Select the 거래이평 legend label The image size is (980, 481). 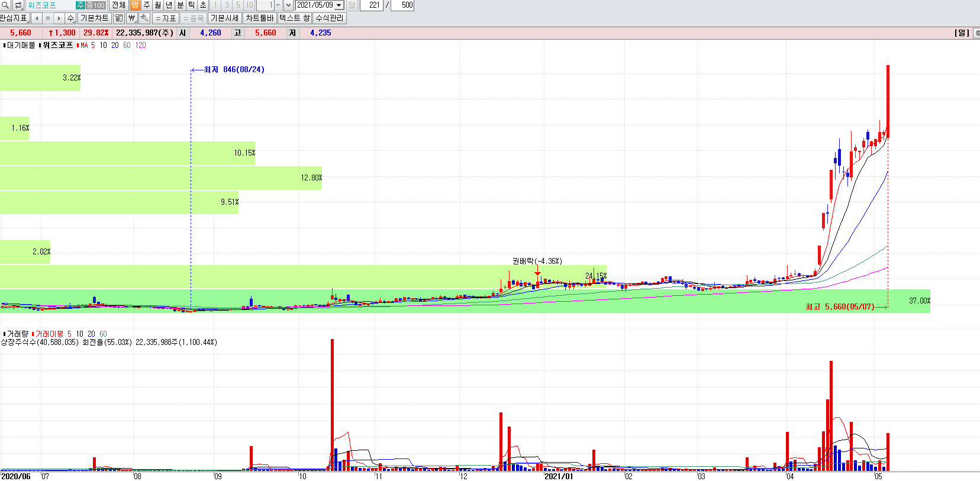(x=48, y=334)
